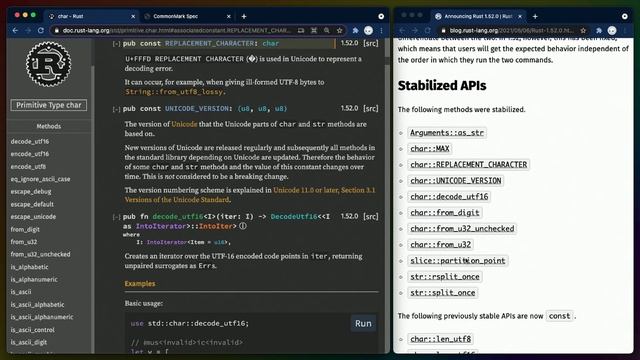
Task: Close the CommonMark Spec tab
Action: [229, 16]
